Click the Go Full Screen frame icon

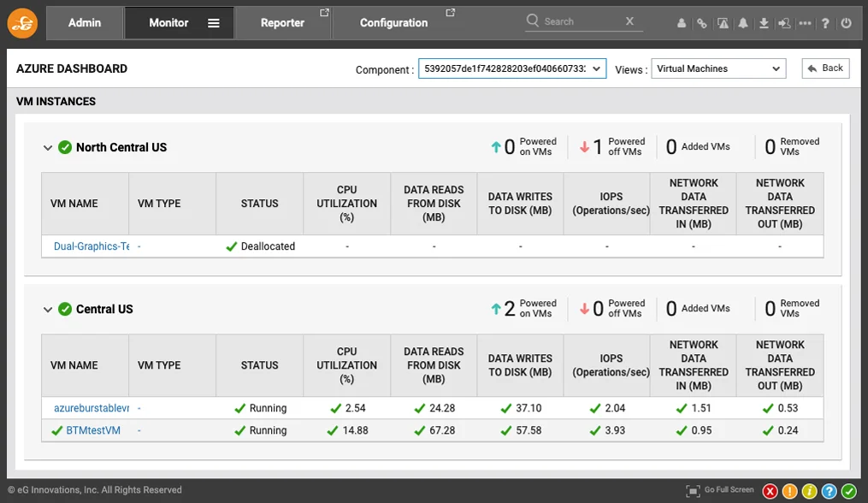(x=693, y=491)
